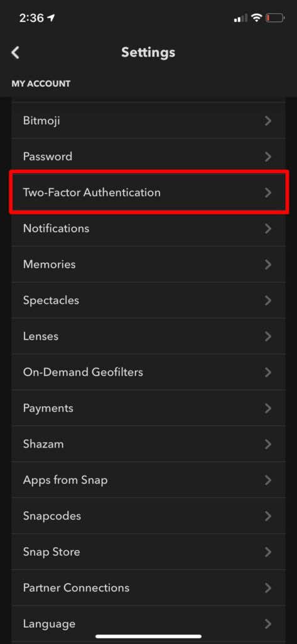
Task: Select the Lenses entry
Action: tap(148, 336)
